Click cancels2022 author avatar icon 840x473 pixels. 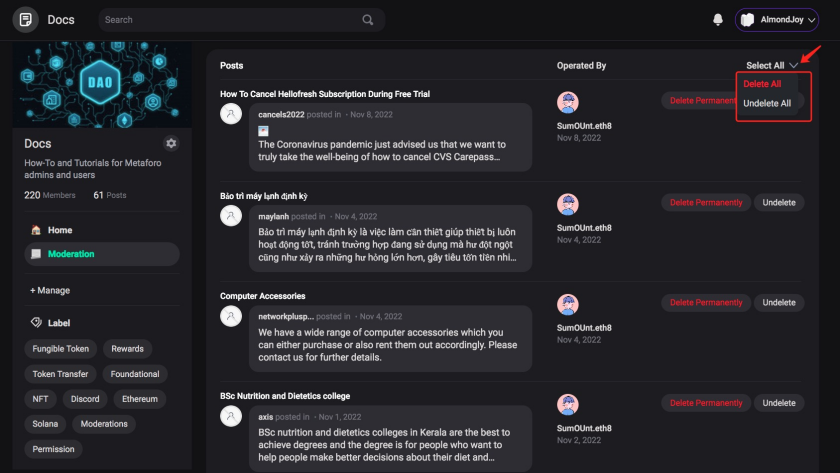click(x=231, y=114)
